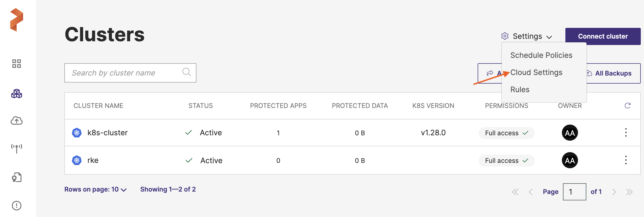Screen dimensions: 644x217
Task: Click the Connect cluster button
Action: click(x=603, y=36)
